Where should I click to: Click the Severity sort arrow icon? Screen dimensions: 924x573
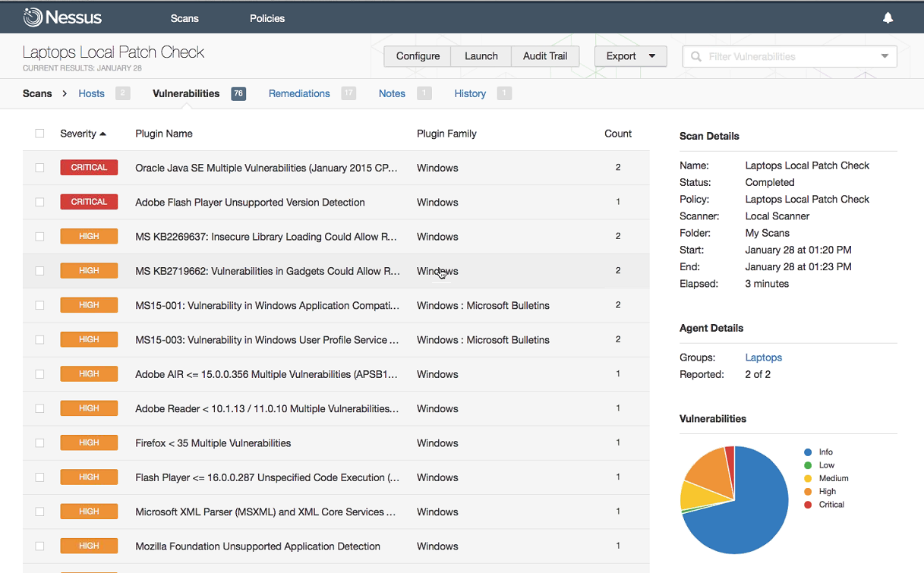(x=103, y=134)
